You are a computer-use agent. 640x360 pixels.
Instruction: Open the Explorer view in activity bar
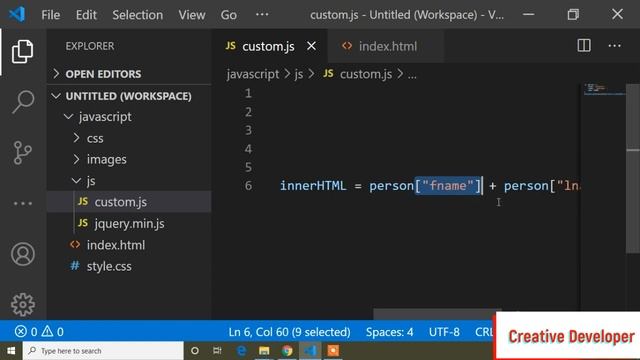22,51
